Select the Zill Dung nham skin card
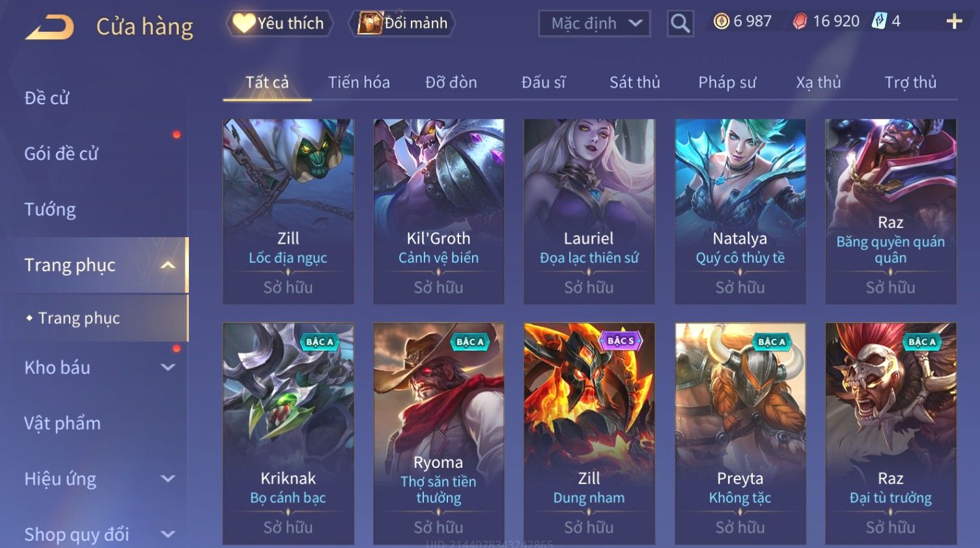 [589, 433]
